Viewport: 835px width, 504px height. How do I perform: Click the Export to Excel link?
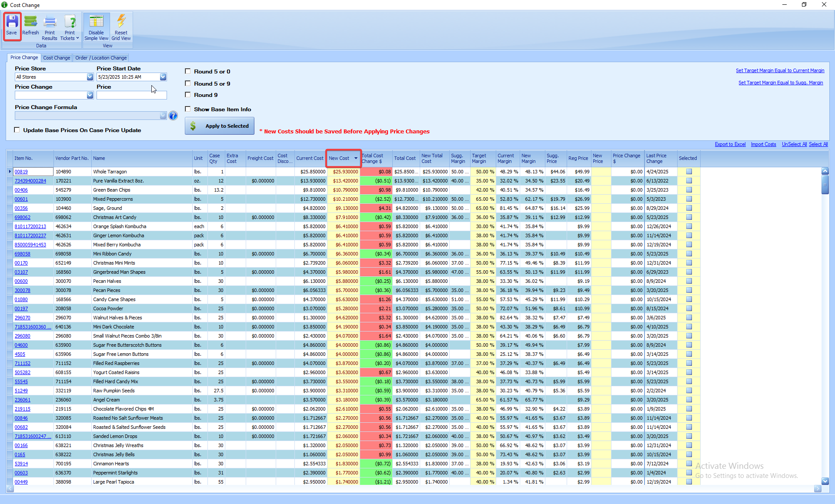pyautogui.click(x=730, y=144)
